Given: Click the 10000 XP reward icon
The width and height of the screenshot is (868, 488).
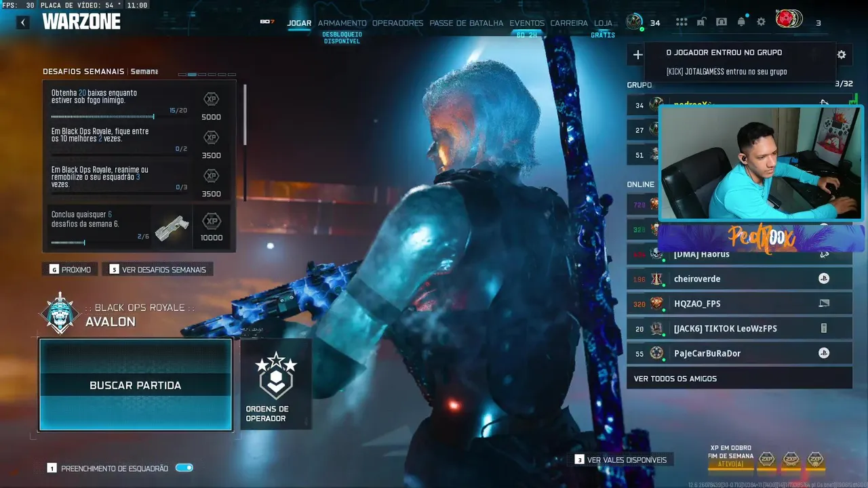Looking at the screenshot, I should [x=212, y=221].
